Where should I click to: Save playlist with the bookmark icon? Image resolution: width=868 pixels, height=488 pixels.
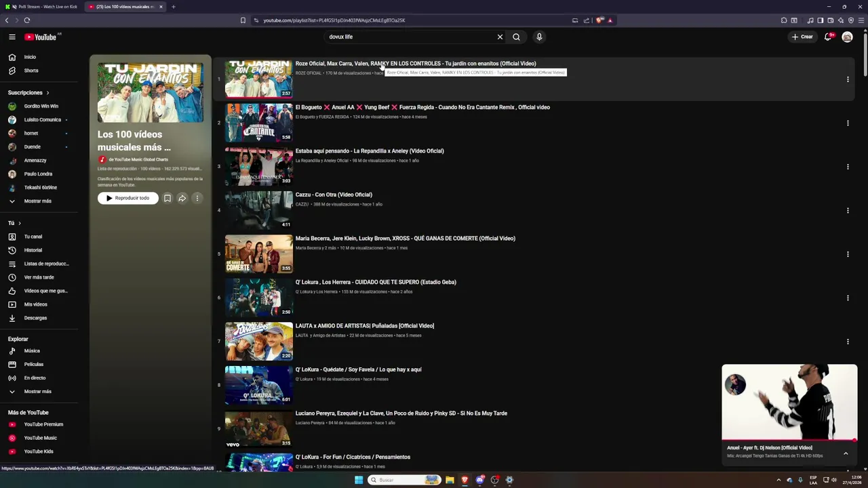click(x=167, y=198)
